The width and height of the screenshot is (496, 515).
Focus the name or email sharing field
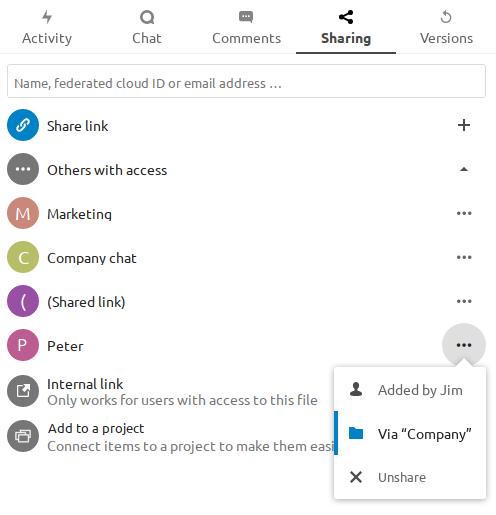coord(246,81)
